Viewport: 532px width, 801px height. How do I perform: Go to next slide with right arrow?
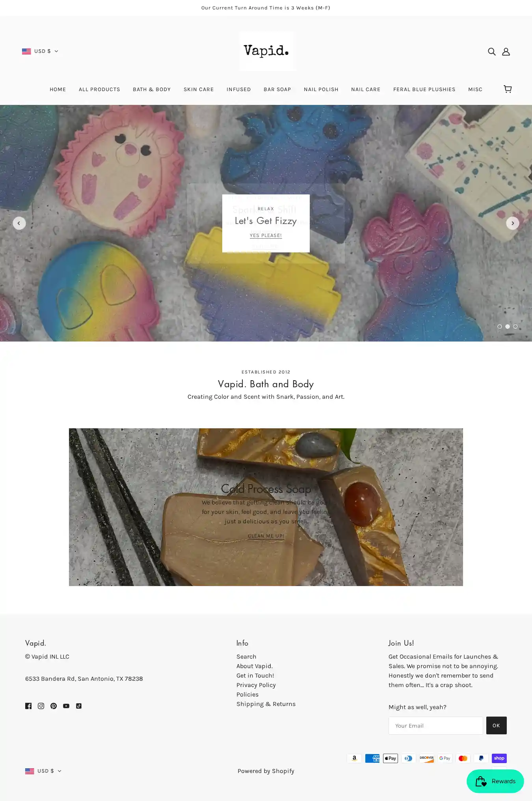(x=513, y=223)
